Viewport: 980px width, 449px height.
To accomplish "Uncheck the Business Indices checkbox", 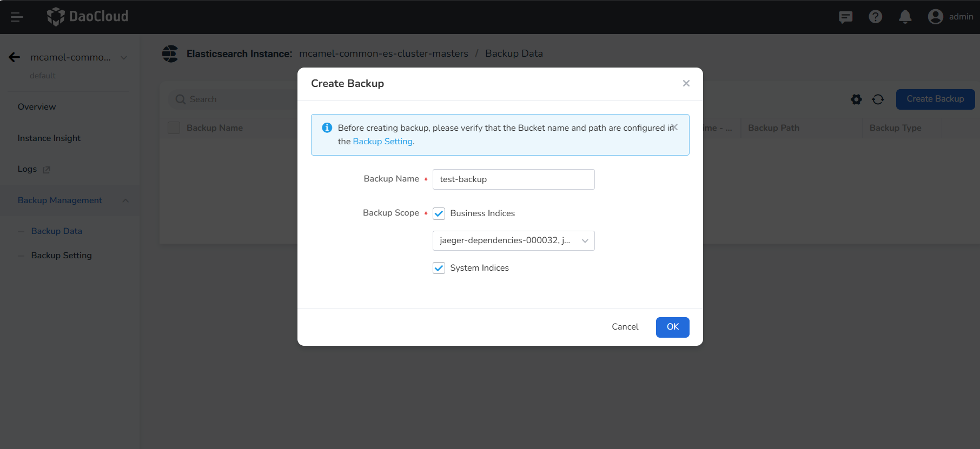I will pyautogui.click(x=439, y=213).
